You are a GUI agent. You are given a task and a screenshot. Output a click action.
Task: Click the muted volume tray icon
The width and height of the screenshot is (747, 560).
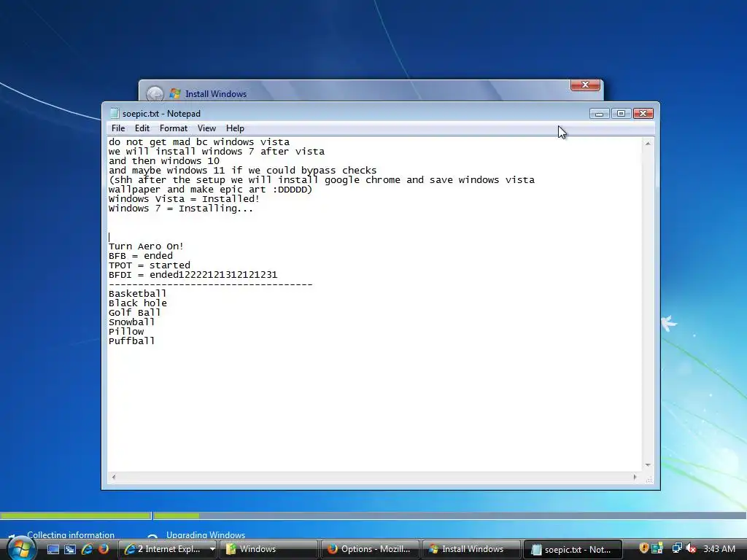pyautogui.click(x=690, y=548)
